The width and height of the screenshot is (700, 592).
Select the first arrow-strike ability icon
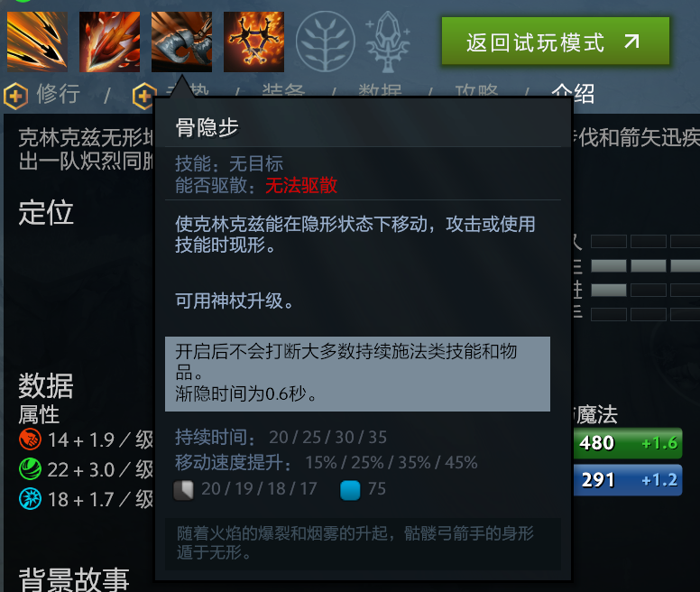click(37, 42)
